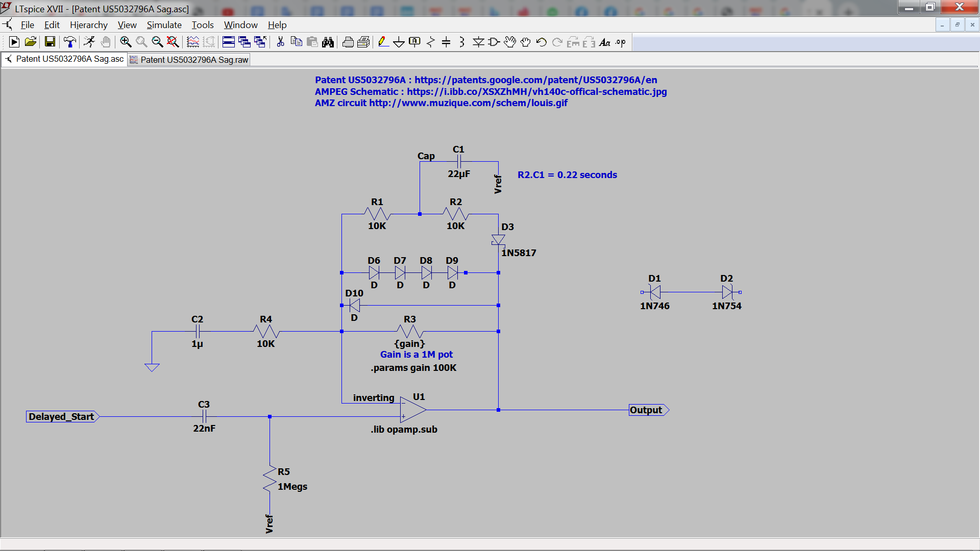
Task: Click the Tile windows horizontally icon
Action: 228,42
